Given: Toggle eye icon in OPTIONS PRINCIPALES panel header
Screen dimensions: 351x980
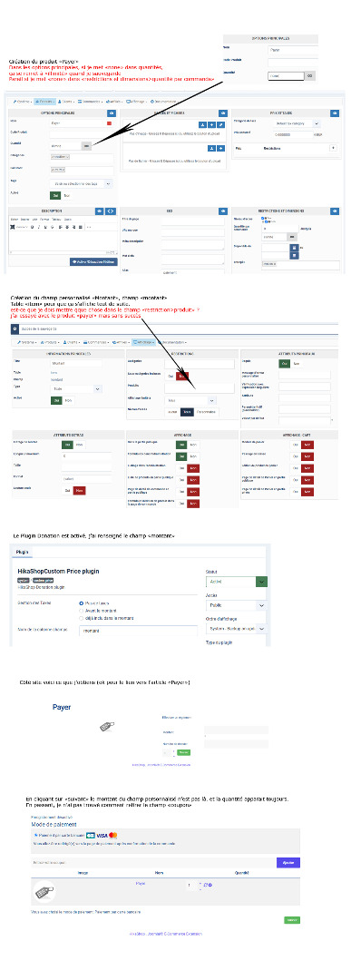Looking at the screenshot, I should (111, 113).
